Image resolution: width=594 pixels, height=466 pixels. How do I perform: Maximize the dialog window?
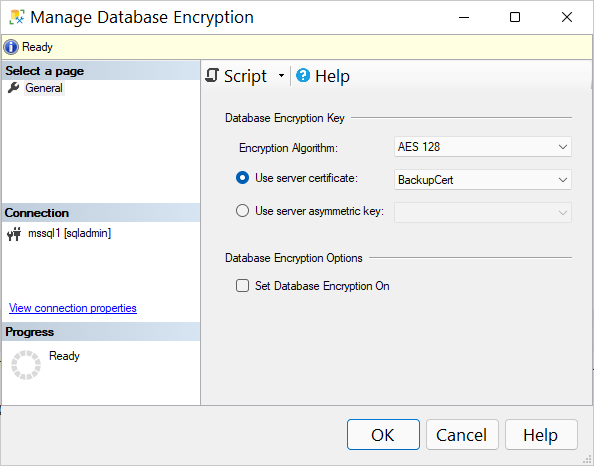515,17
